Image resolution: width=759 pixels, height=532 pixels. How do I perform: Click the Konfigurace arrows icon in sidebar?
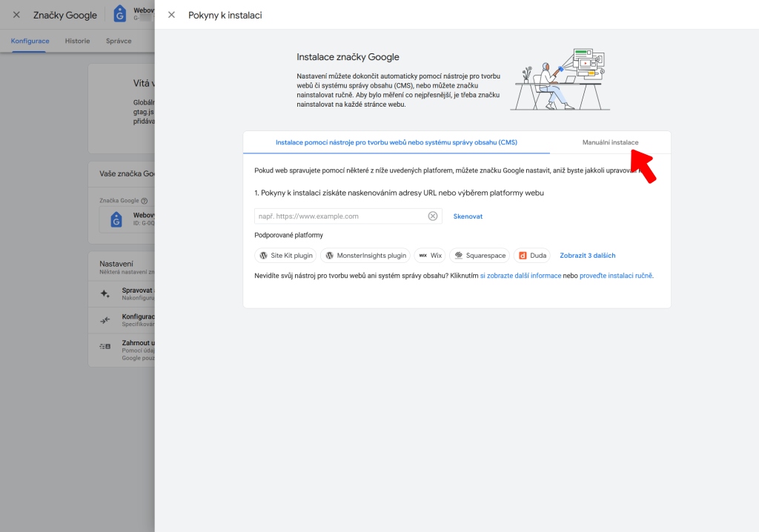click(104, 320)
